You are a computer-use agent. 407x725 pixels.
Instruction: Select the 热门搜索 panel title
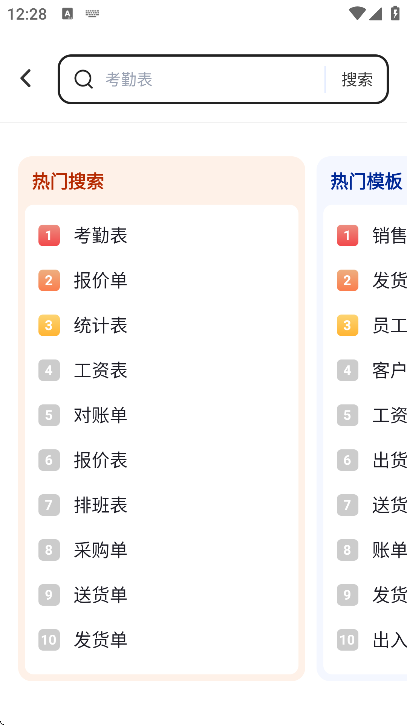[x=68, y=181]
